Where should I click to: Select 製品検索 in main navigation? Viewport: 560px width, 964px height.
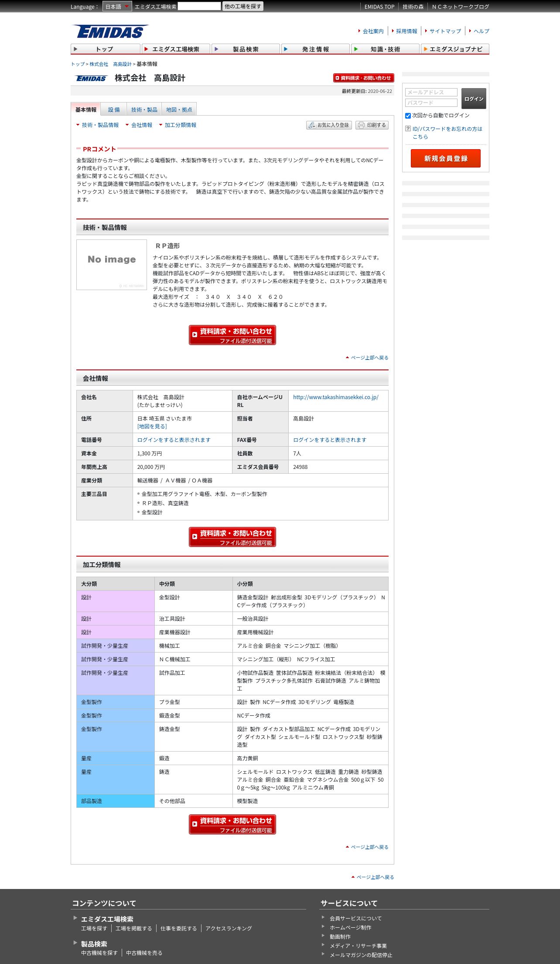click(x=246, y=49)
